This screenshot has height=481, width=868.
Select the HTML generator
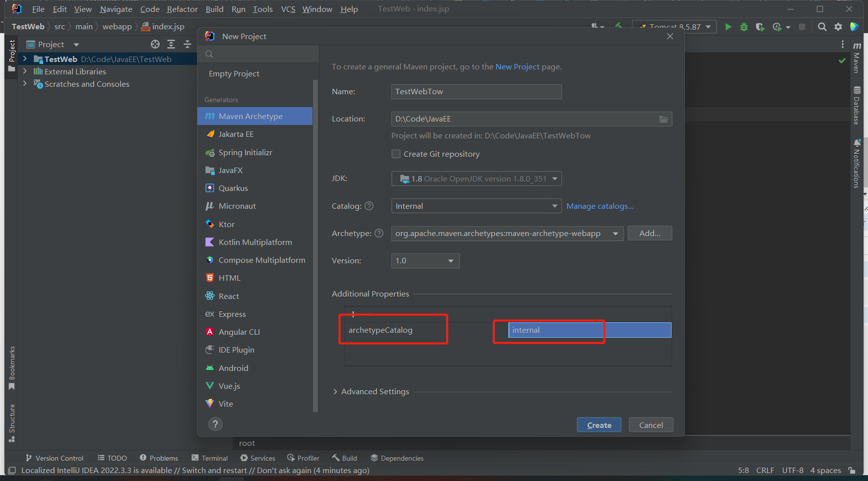(x=255, y=278)
